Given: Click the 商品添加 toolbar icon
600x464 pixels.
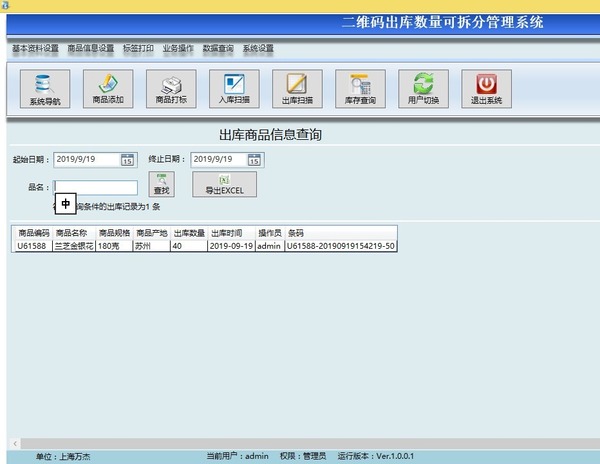Looking at the screenshot, I should tap(107, 89).
